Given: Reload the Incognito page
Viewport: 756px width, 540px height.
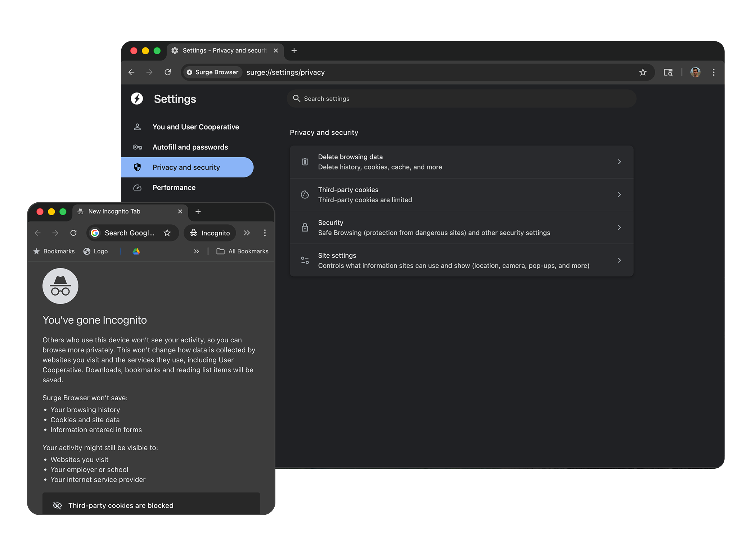Looking at the screenshot, I should click(x=73, y=233).
